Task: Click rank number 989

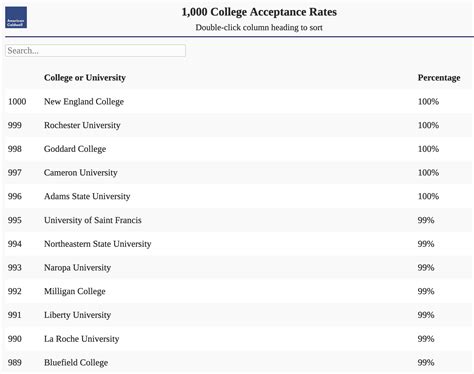Action: [15, 362]
